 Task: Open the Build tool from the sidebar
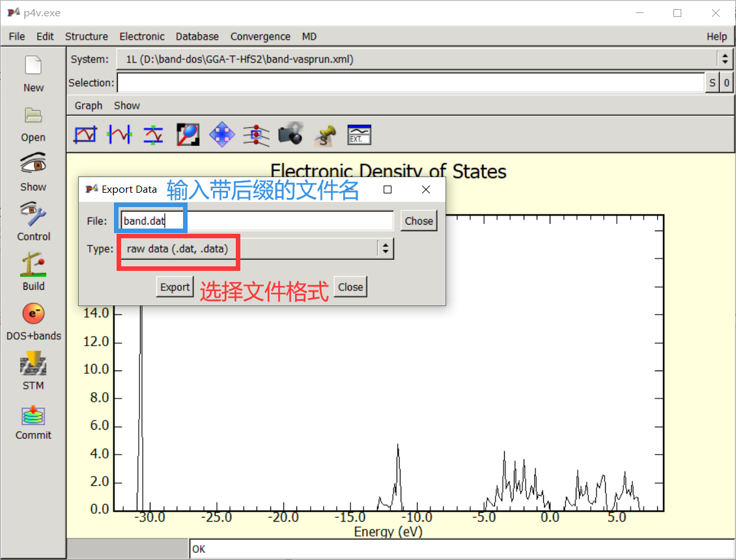[x=33, y=270]
